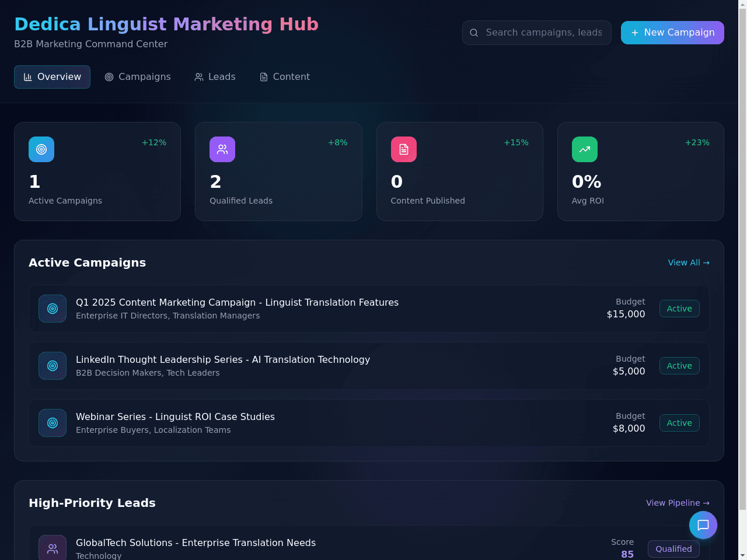Click the LinkedIn Thought Leadership campaign icon
This screenshot has width=747, height=560.
click(53, 366)
